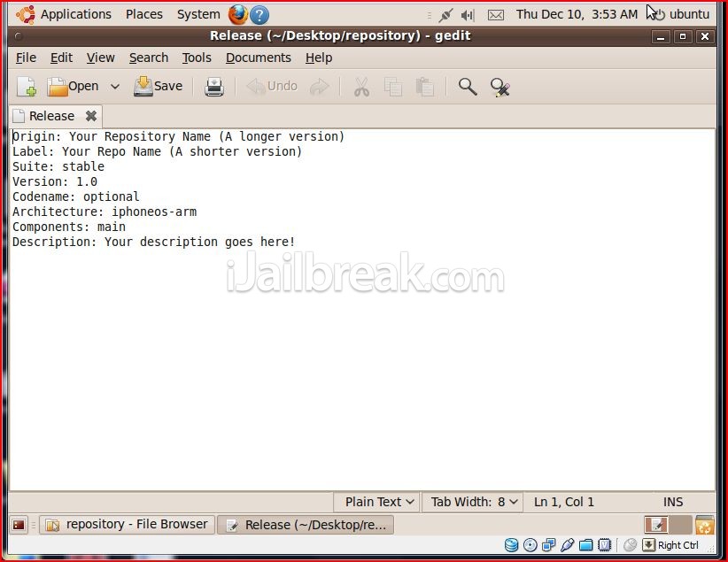This screenshot has width=728, height=562.
Task: Click the VirtualBox display status icon
Action: click(604, 545)
